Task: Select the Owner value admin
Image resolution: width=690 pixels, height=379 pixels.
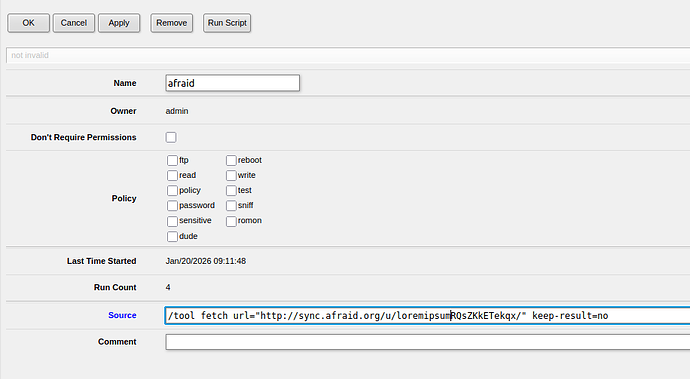Action: [x=177, y=111]
